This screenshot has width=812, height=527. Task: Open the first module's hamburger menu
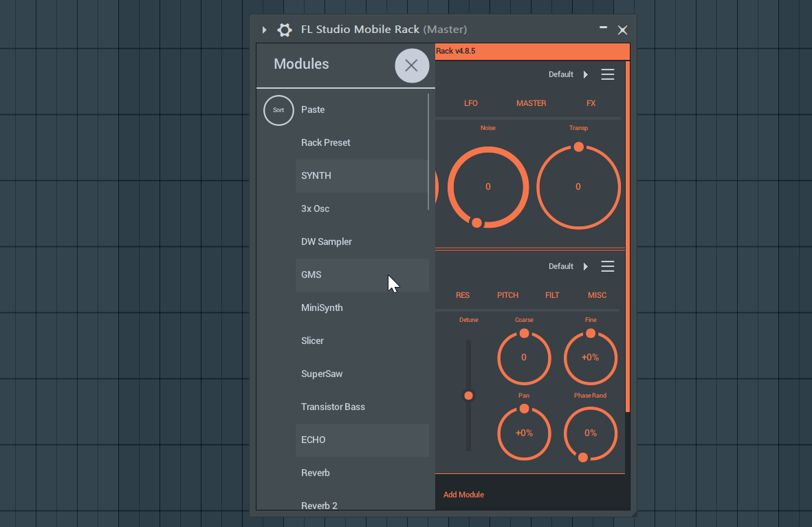click(607, 74)
